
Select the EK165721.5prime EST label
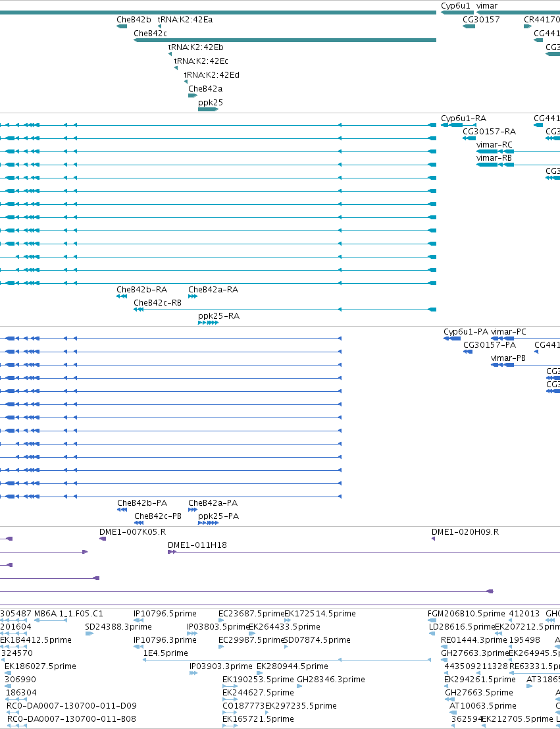tap(258, 719)
